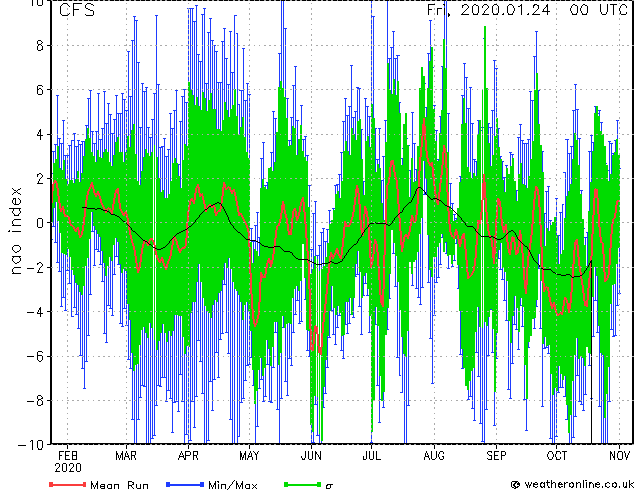Click the y-axis value 8
The height and width of the screenshot is (490, 634).
(40, 46)
